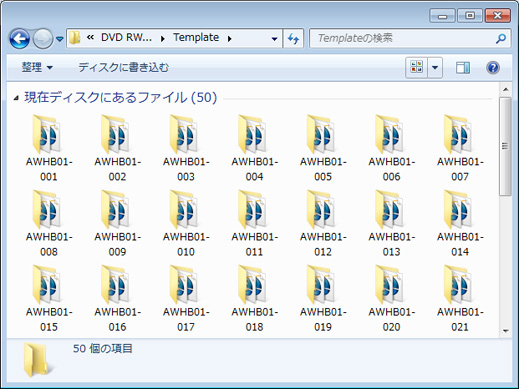Select the AWHB01-020 folder
The width and height of the screenshot is (519, 389).
click(391, 298)
